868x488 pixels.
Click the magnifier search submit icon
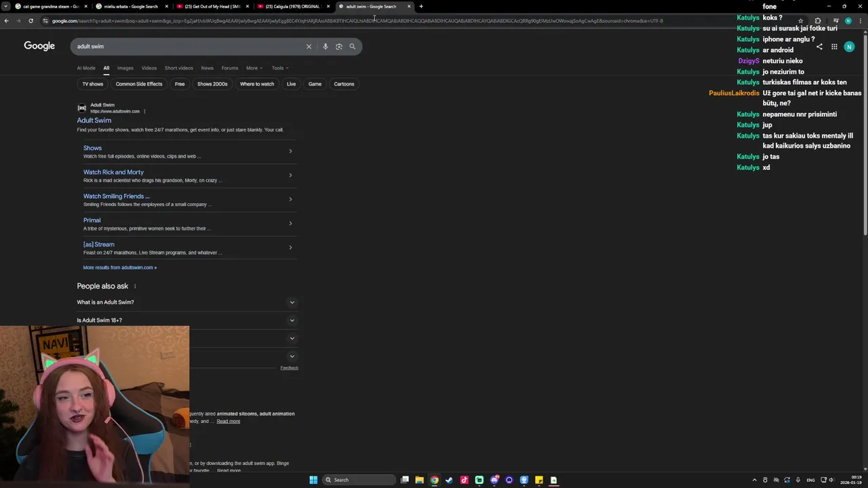tap(353, 47)
